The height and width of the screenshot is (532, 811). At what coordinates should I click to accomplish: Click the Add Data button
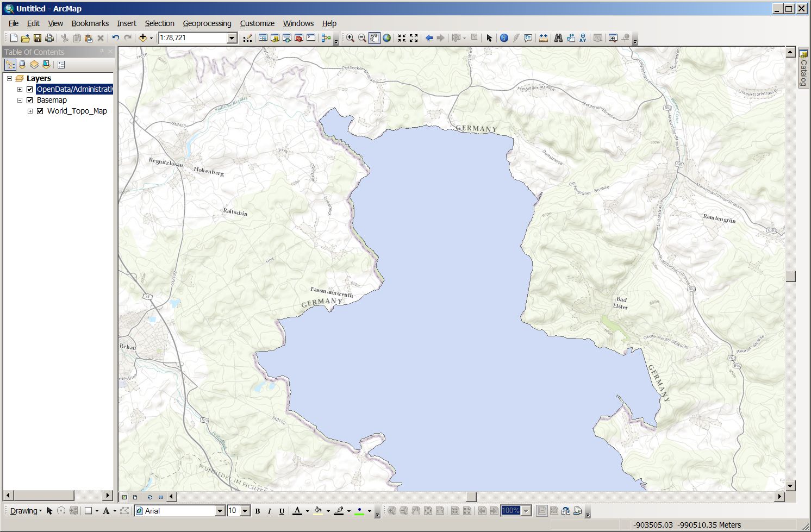point(143,38)
